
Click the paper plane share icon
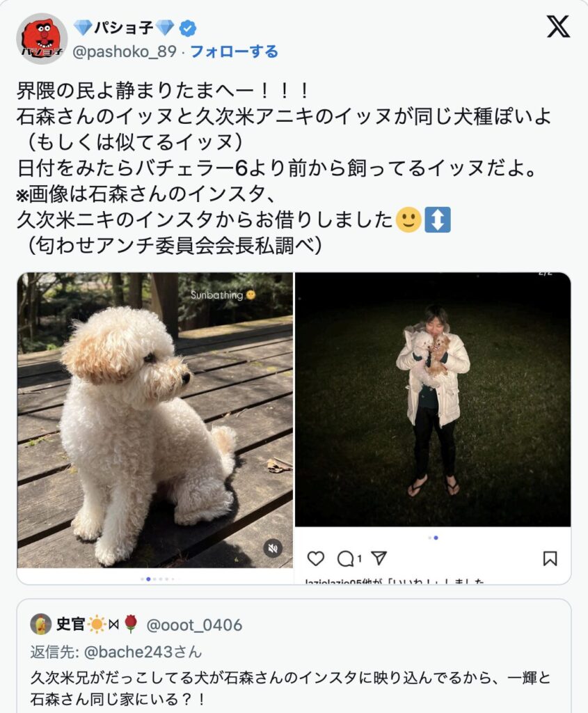[379, 558]
